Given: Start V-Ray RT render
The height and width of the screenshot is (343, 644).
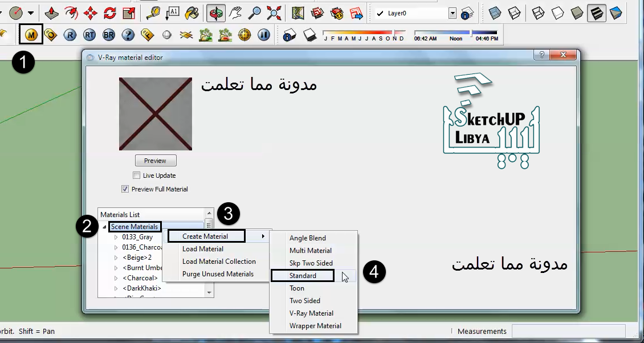Looking at the screenshot, I should pos(89,35).
